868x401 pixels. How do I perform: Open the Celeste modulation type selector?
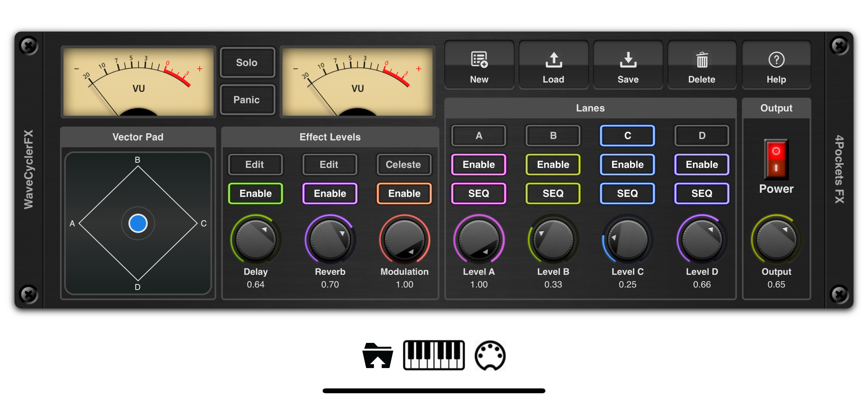click(x=403, y=164)
